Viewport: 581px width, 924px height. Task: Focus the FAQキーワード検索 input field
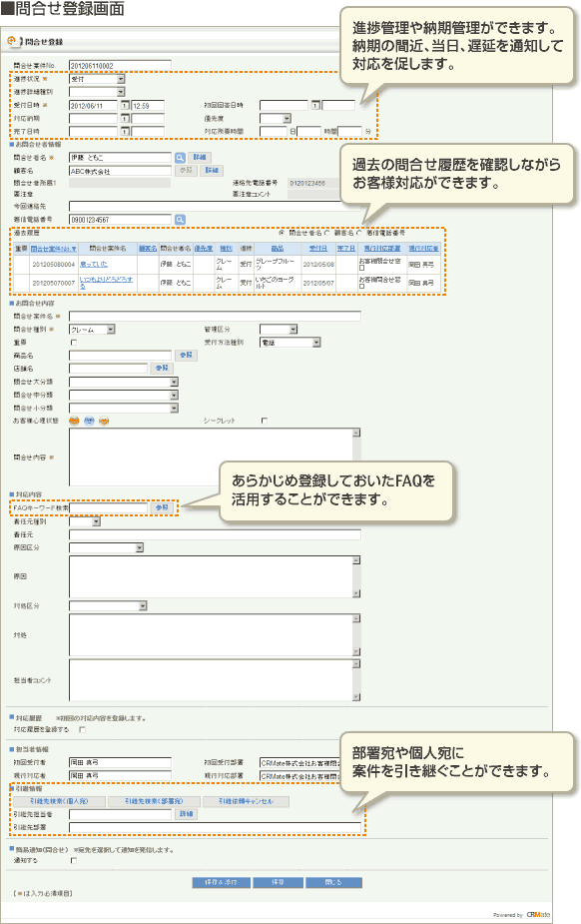coord(108,507)
